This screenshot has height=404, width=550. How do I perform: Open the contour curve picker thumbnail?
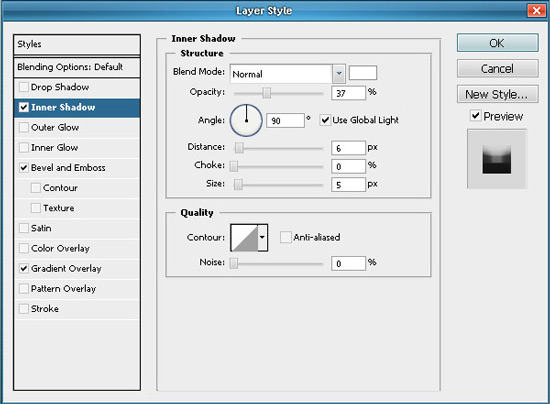click(244, 238)
